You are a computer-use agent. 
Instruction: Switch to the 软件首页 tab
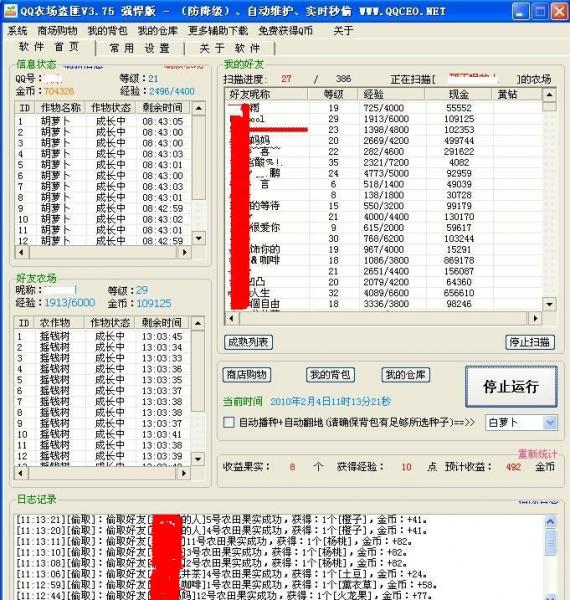click(x=49, y=47)
